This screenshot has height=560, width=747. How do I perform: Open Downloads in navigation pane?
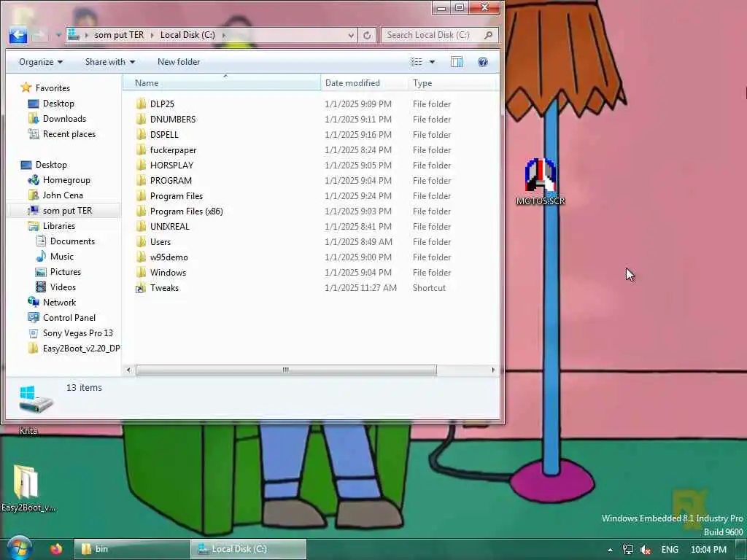pyautogui.click(x=57, y=119)
